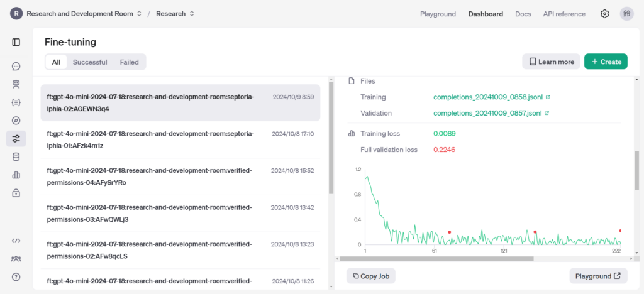Click the settings gear icon in header
The image size is (644, 294).
[x=604, y=14]
